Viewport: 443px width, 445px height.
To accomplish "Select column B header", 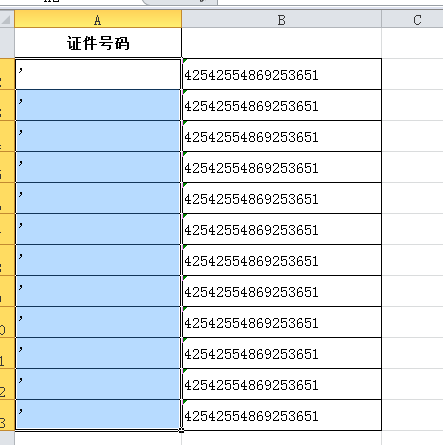I will click(x=282, y=19).
